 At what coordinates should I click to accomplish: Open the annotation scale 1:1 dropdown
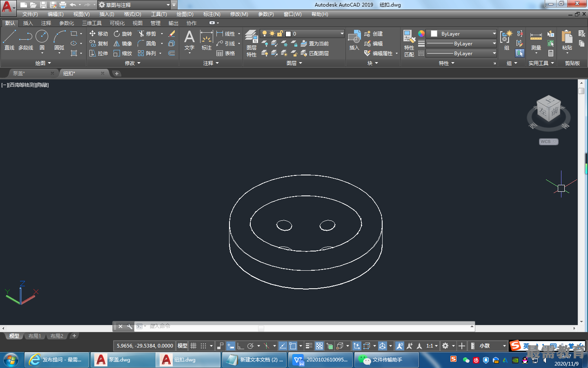click(x=432, y=346)
